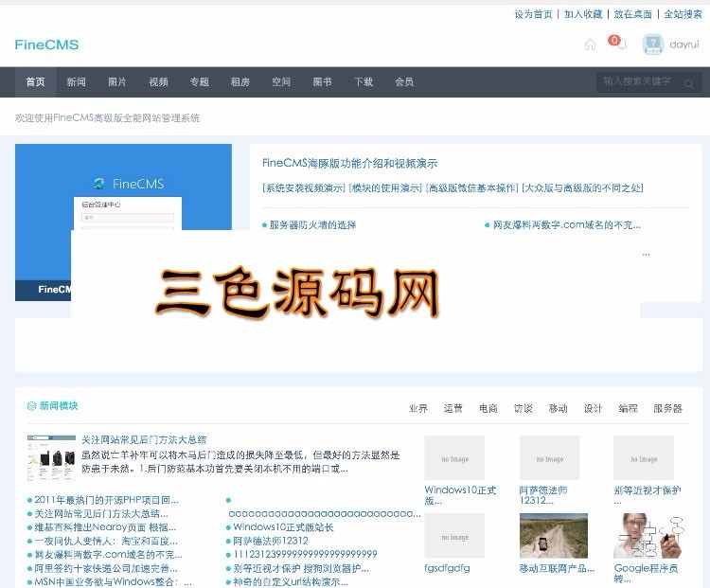Image resolution: width=710 pixels, height=588 pixels.
Task: Go to the 首页 navigation tab
Action: click(35, 82)
